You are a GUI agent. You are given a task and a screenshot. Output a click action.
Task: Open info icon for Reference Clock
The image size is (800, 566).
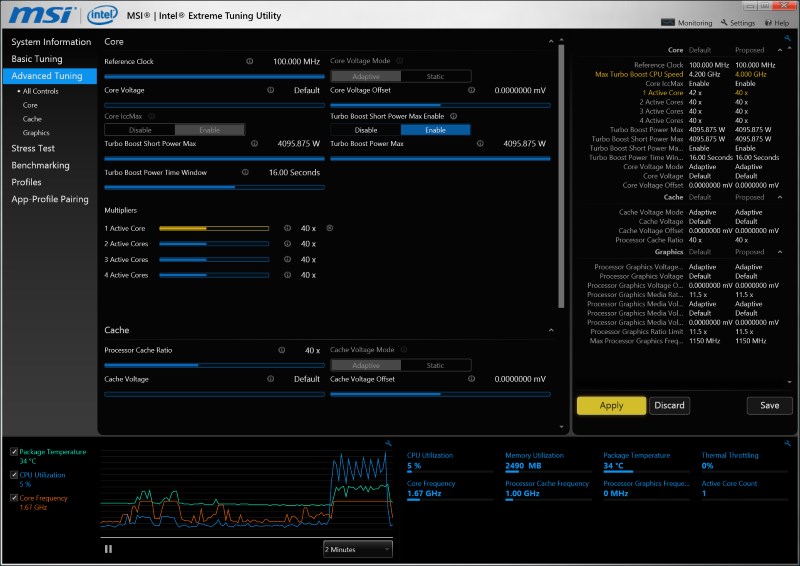point(249,61)
